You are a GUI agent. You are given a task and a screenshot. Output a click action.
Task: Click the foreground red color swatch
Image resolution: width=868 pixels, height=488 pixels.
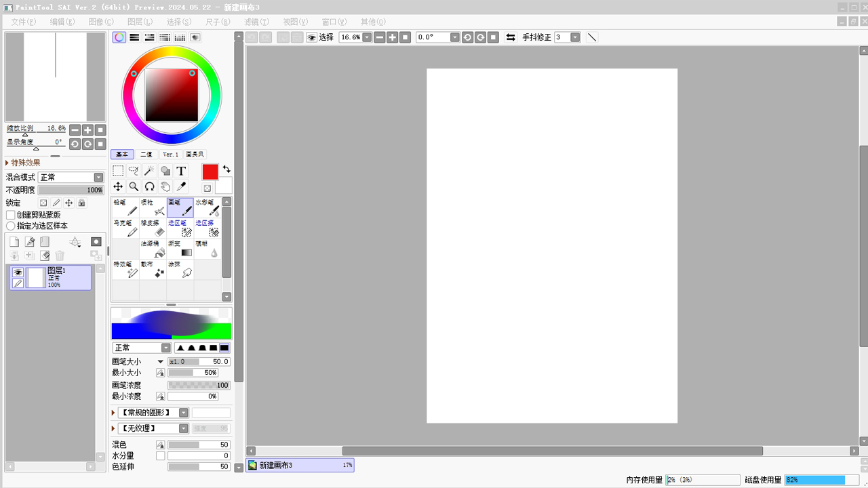210,172
